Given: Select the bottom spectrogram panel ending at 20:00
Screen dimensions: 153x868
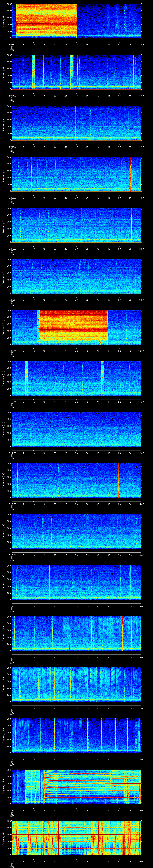Looking at the screenshot, I should tap(77, 838).
